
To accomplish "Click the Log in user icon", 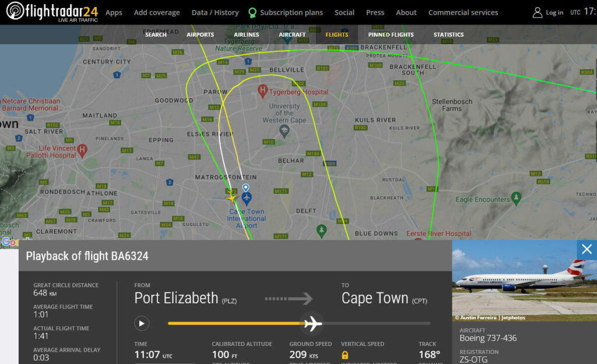I will 538,12.
